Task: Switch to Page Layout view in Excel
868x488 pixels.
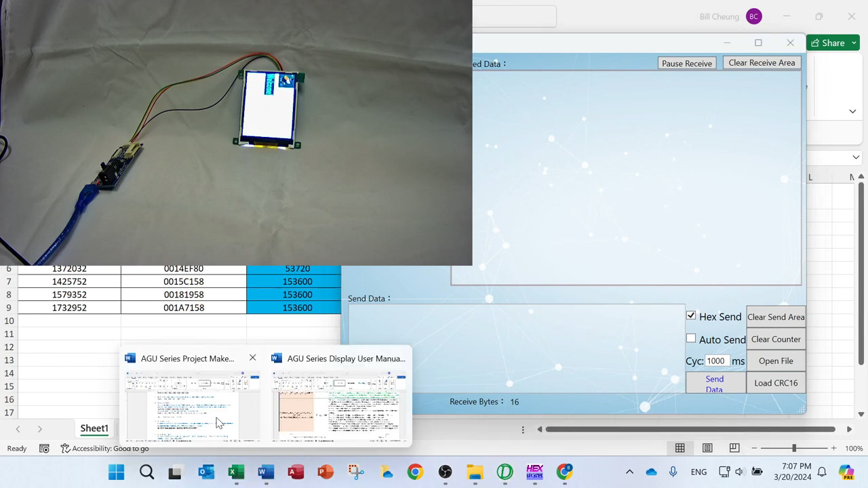Action: pos(707,448)
